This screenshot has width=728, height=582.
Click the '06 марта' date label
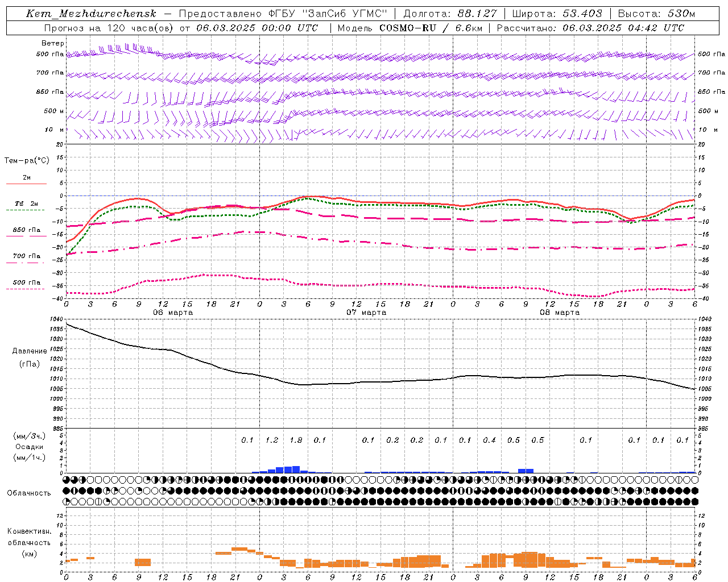[x=173, y=312]
